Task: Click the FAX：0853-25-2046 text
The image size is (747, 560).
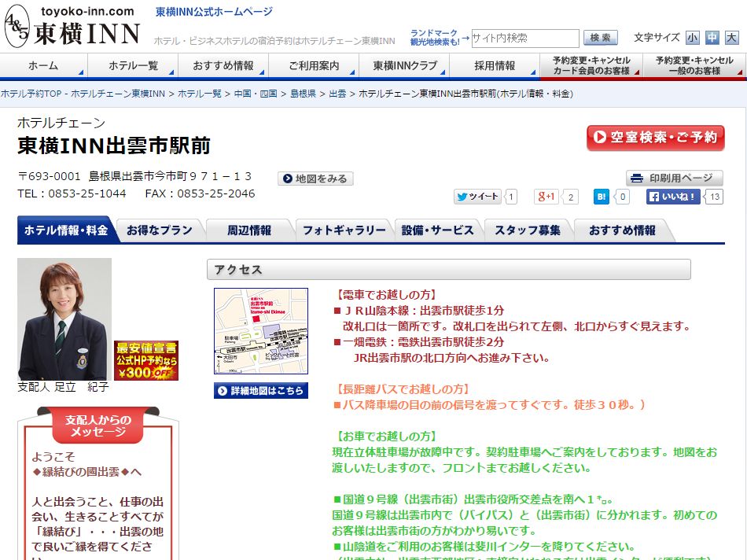Action: (x=200, y=193)
